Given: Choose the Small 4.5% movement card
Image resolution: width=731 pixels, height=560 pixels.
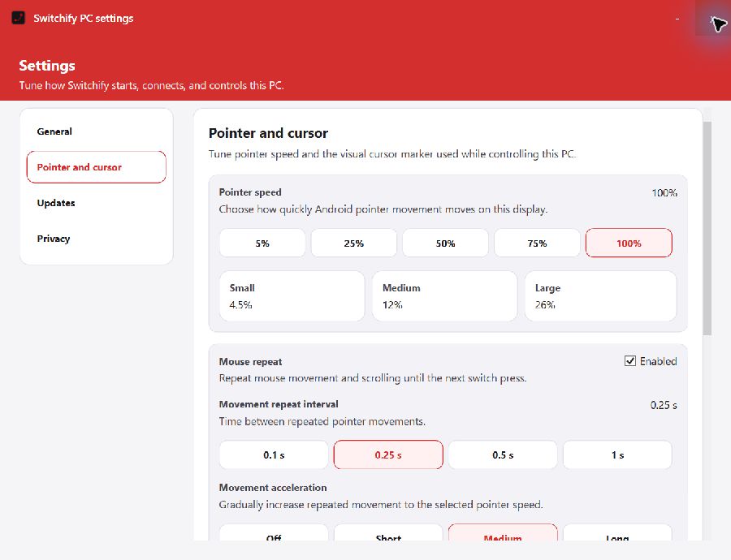Looking at the screenshot, I should [292, 296].
